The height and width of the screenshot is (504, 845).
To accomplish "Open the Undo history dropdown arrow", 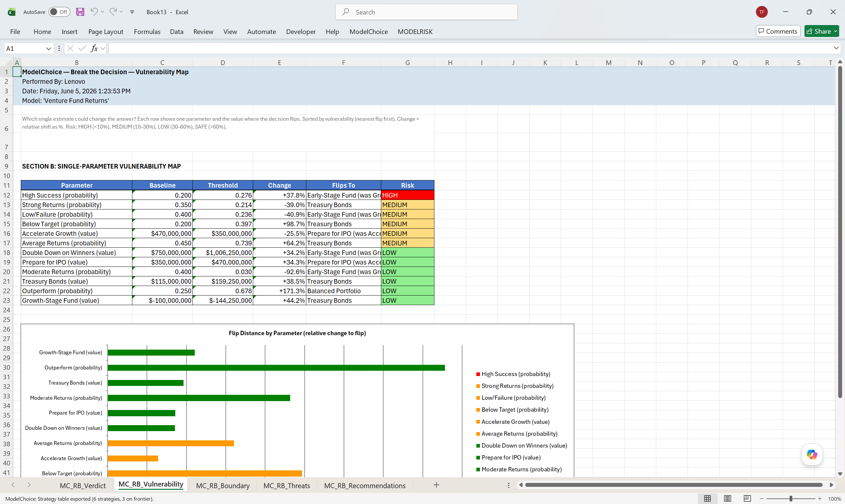I will click(x=103, y=12).
